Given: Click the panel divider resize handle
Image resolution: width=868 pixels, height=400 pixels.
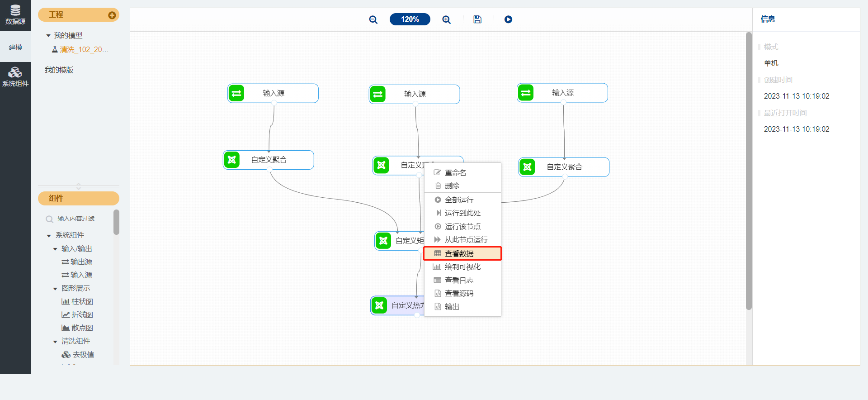Looking at the screenshot, I should (x=79, y=186).
